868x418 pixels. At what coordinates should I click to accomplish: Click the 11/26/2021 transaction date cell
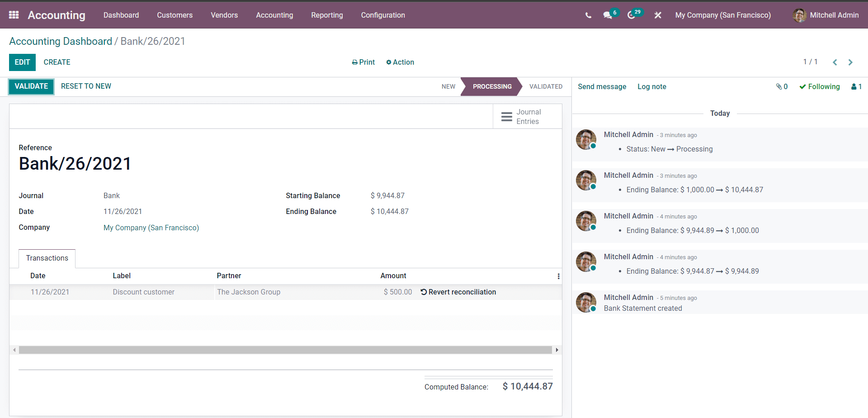tap(50, 292)
